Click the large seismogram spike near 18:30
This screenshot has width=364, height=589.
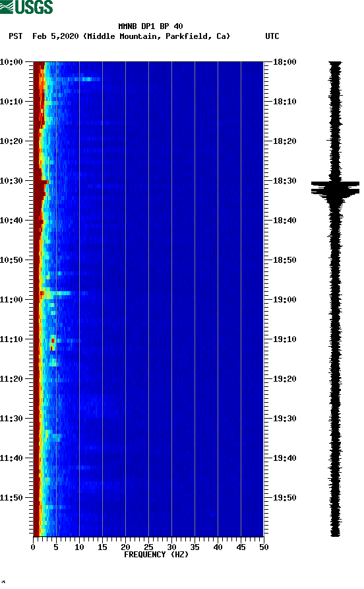335,189
